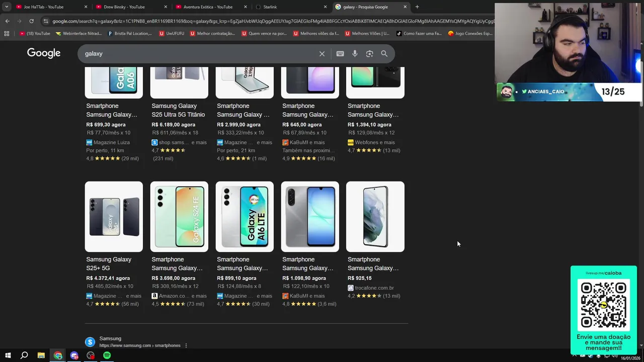This screenshot has height=362, width=644.
Task: Click price R$ 645,00 agora
Action: click(302, 125)
